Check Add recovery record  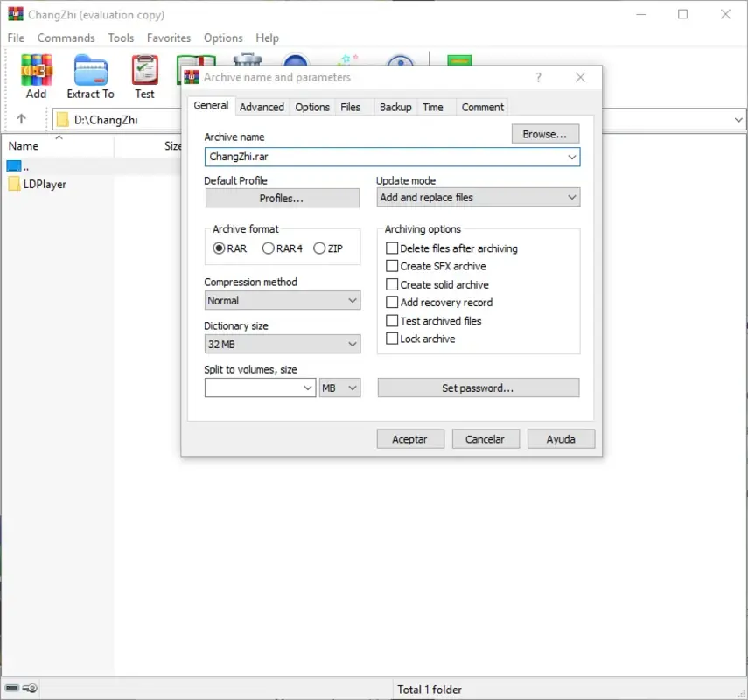pos(392,303)
